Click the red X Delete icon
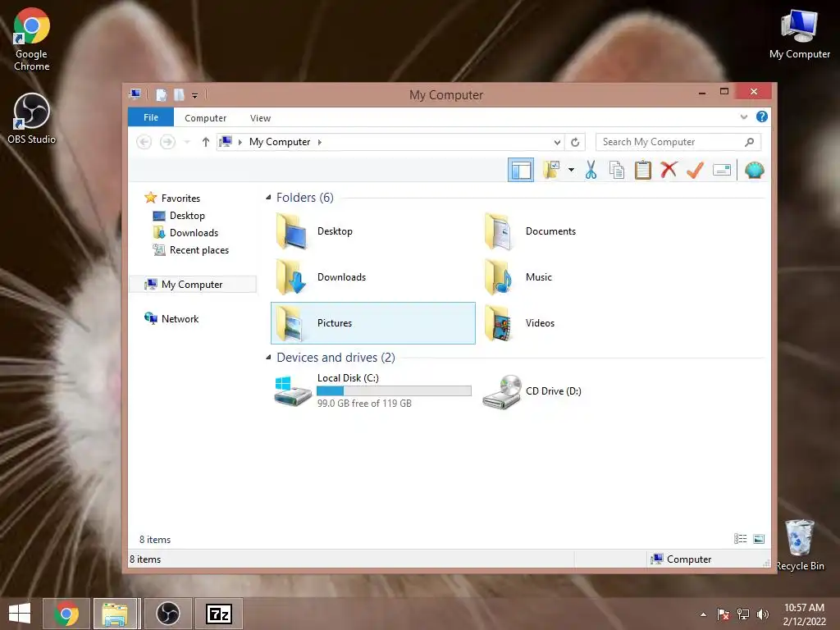This screenshot has width=840, height=630. click(x=669, y=170)
